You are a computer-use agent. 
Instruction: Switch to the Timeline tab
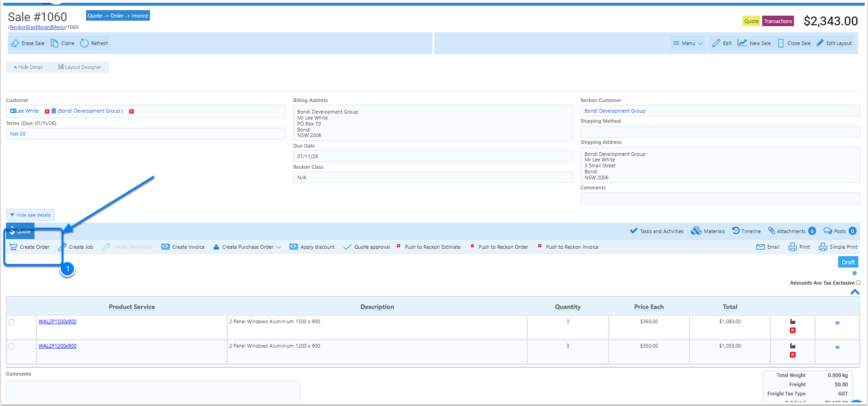(x=746, y=231)
